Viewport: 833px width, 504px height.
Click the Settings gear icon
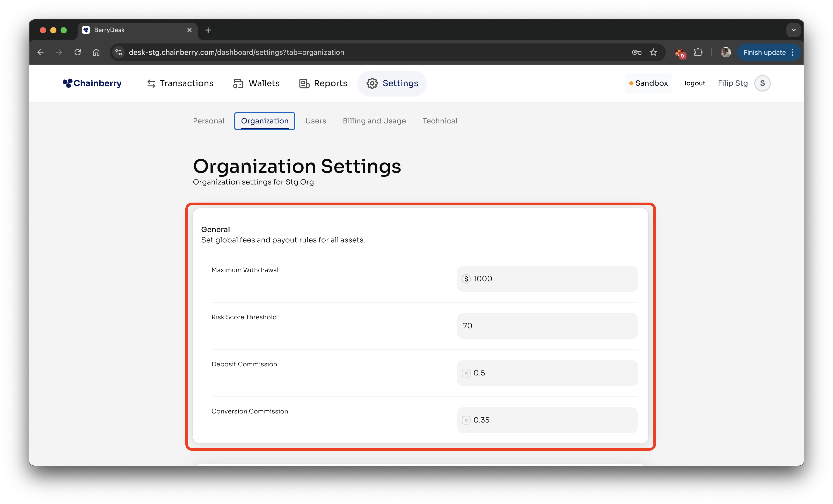click(372, 83)
